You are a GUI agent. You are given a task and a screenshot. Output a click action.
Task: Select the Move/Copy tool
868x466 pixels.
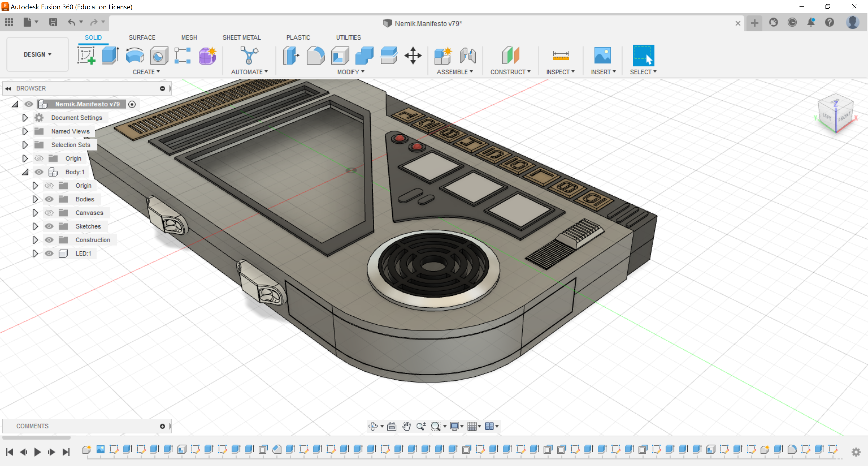[413, 56]
